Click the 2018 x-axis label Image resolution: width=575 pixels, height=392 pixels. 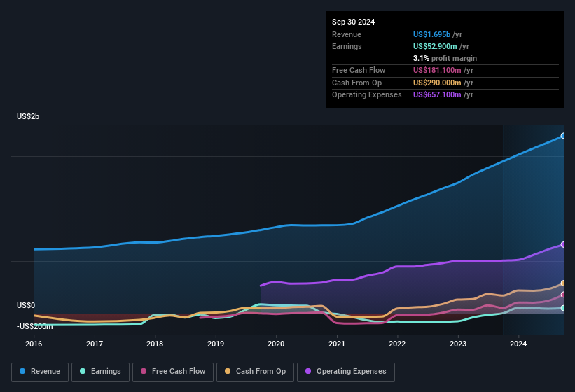point(155,344)
